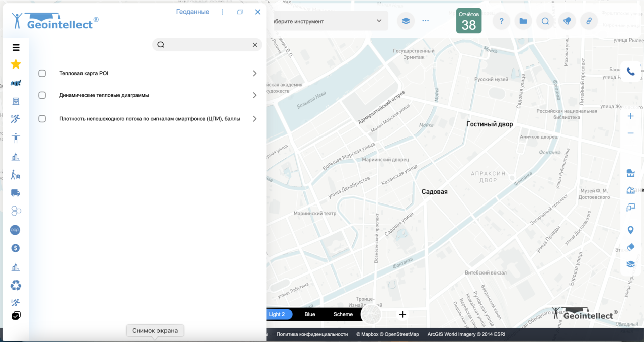This screenshot has width=644, height=342.
Task: Open the folder icon in top toolbar
Action: coord(523,21)
